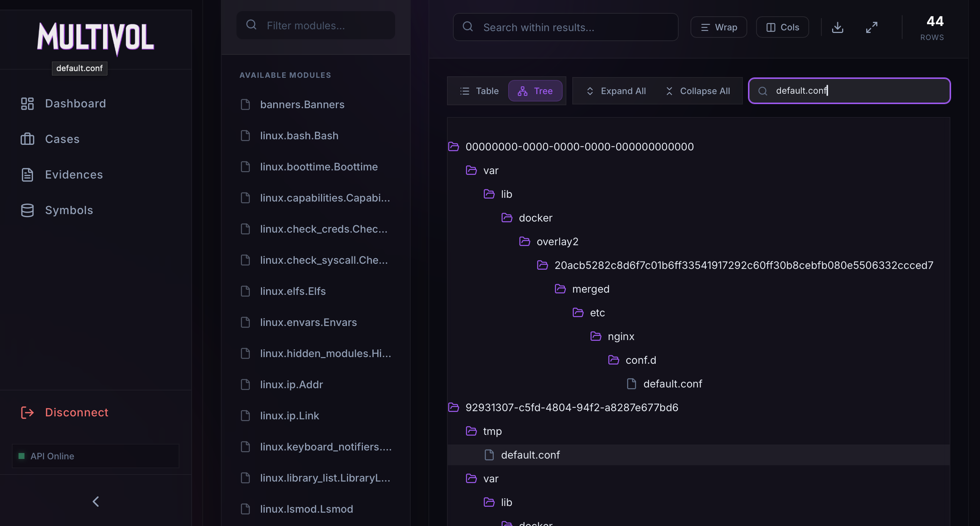This screenshot has height=526, width=980.
Task: Collapse sidebar with the left chevron
Action: tap(96, 501)
